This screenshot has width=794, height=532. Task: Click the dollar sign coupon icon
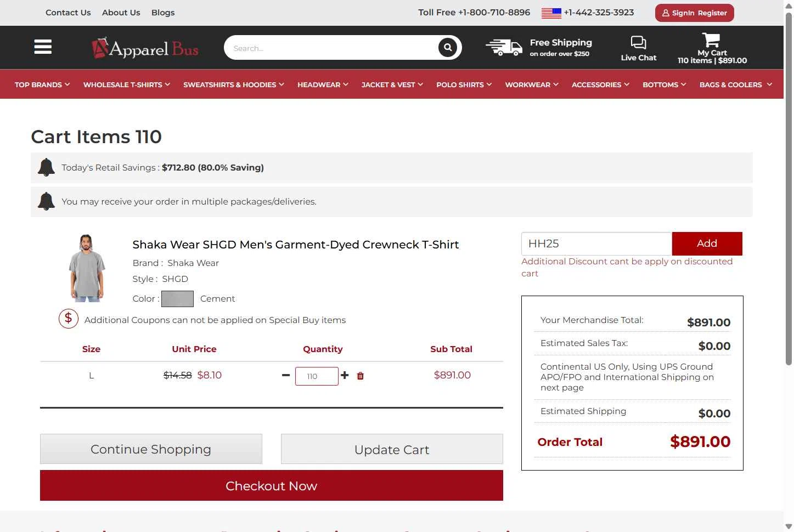click(69, 319)
